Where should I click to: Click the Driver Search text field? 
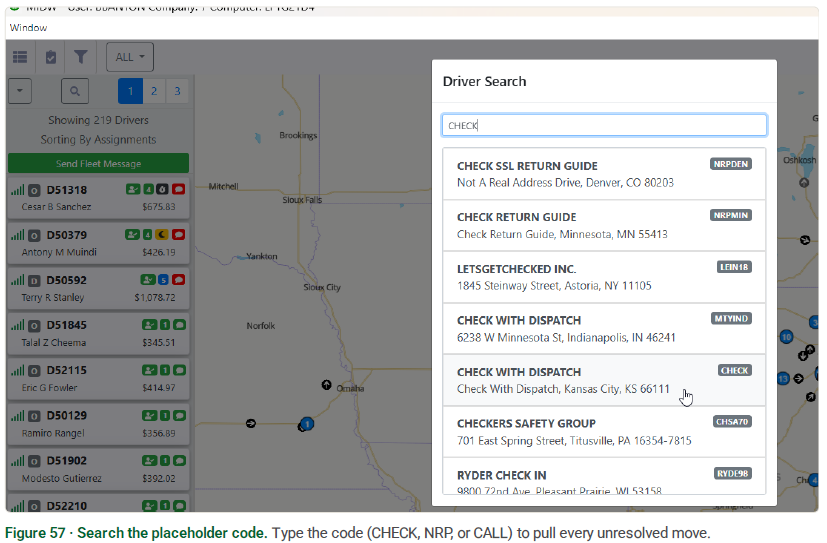(604, 125)
